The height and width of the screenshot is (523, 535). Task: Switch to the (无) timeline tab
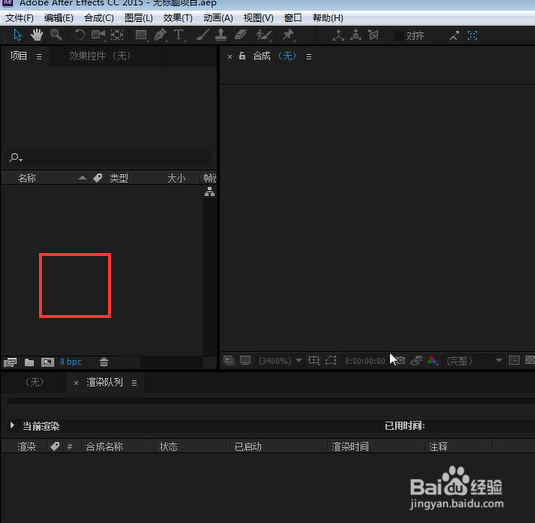[x=34, y=382]
